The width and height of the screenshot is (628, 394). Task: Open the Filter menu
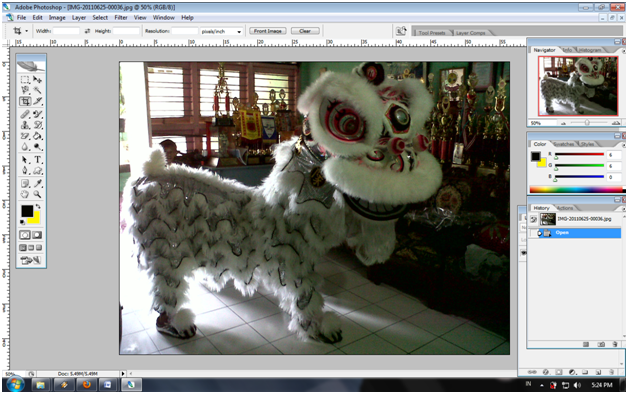(x=121, y=18)
